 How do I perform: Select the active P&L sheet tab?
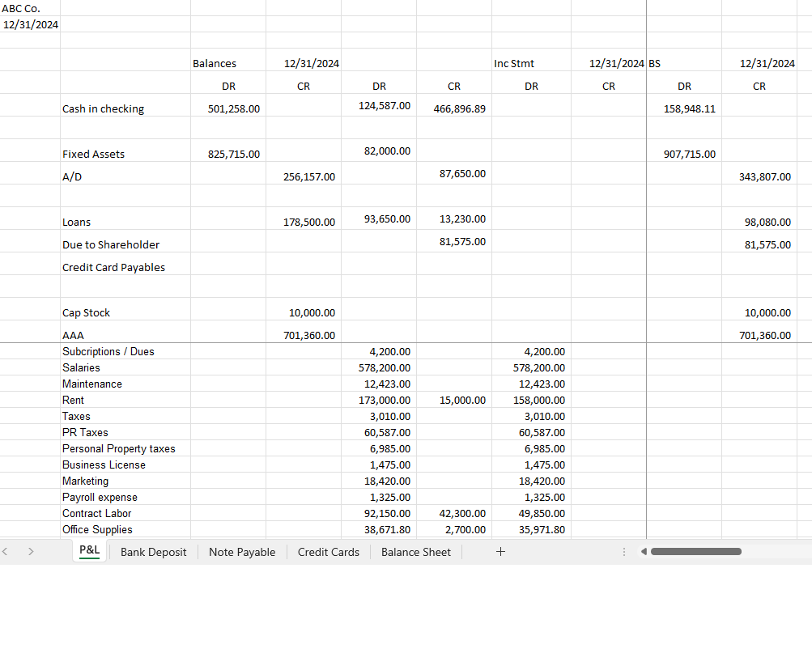click(89, 551)
